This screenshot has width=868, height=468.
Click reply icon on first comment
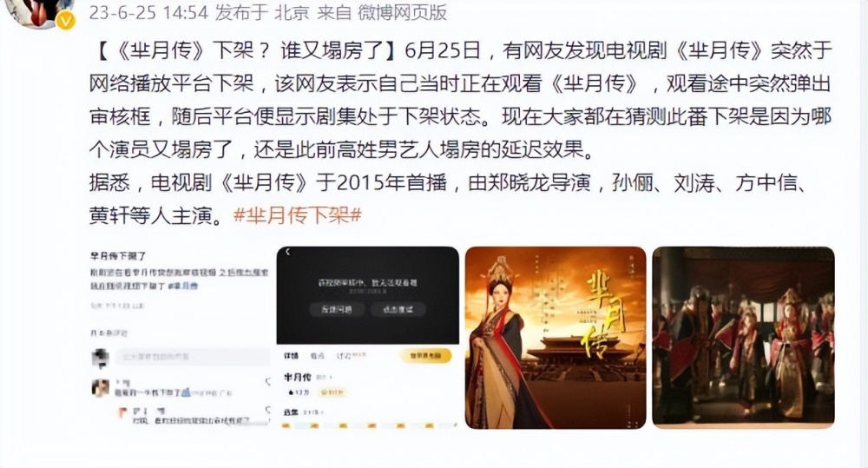pos(268,382)
